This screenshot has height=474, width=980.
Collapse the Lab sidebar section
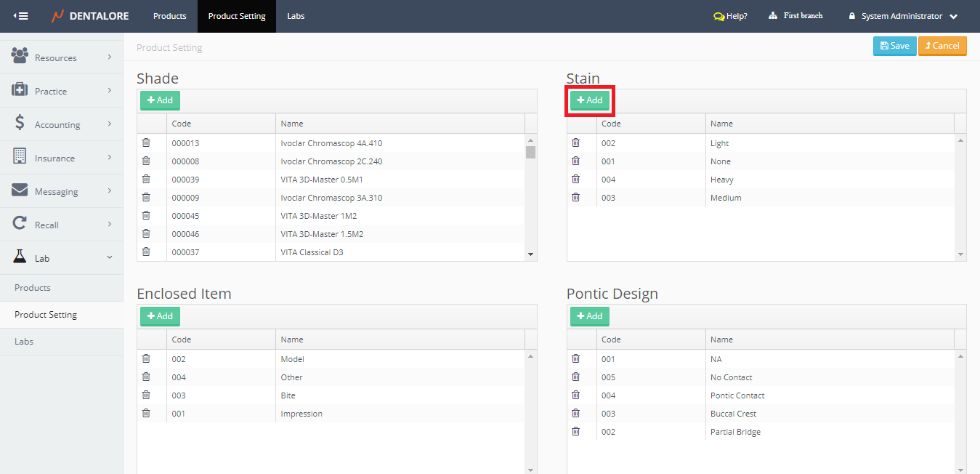click(x=61, y=258)
